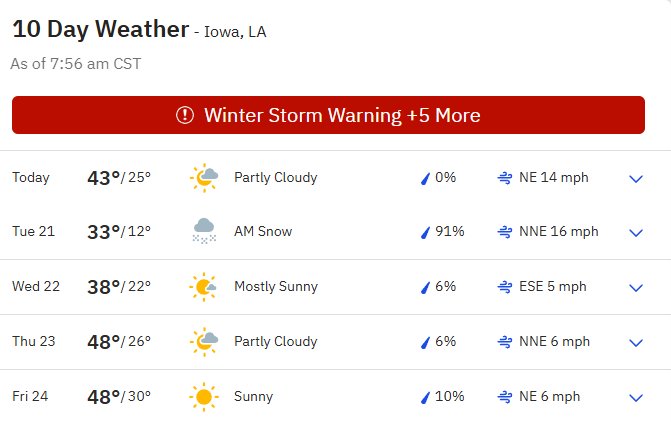The width and height of the screenshot is (671, 422).
Task: Click the wind icon beside NE 14 mph
Action: pyautogui.click(x=505, y=178)
